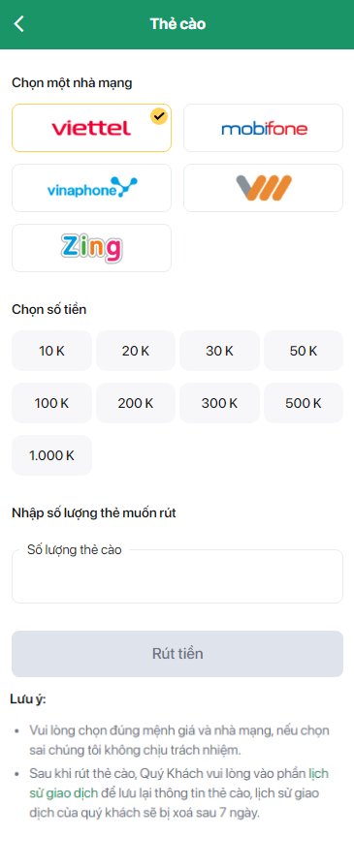
Task: Choose the Mobifone carrier logo
Action: (263, 128)
